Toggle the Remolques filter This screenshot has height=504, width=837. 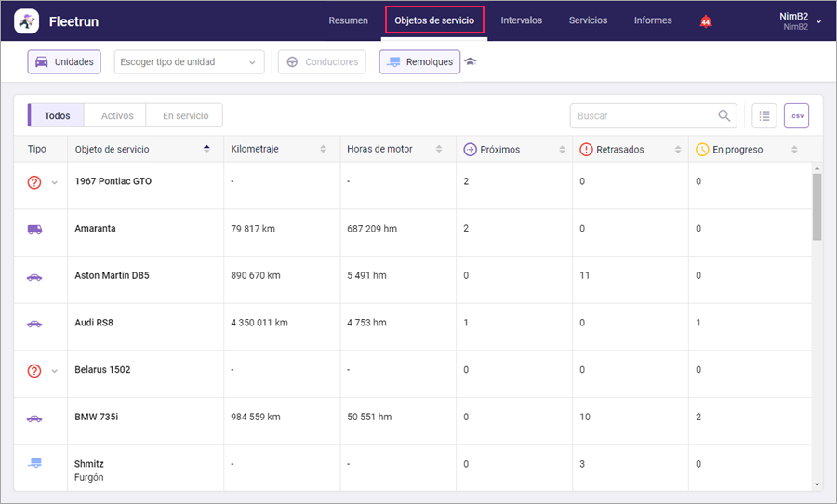[419, 62]
